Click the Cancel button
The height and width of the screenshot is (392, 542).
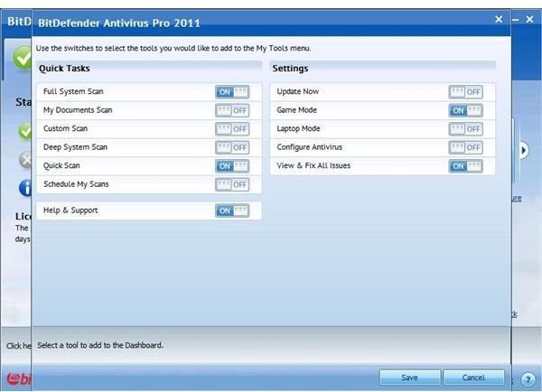click(x=473, y=378)
